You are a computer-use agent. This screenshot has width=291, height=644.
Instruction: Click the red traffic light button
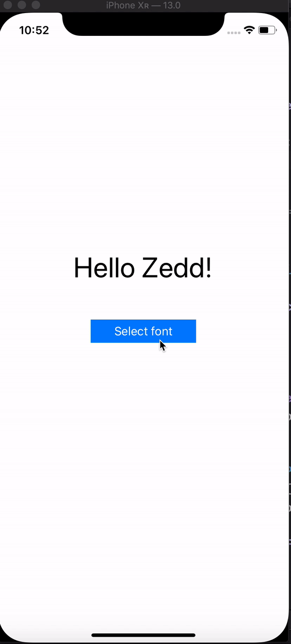[x=8, y=5]
